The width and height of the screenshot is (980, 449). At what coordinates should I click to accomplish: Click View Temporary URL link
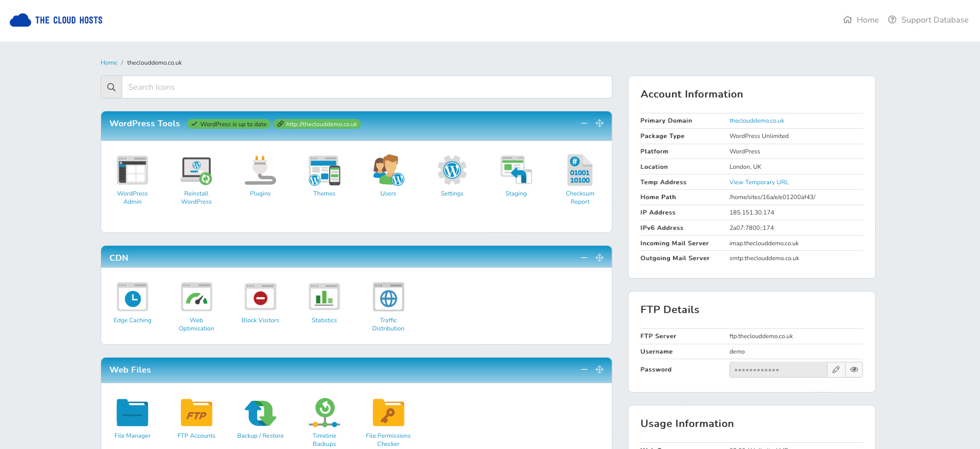pos(759,182)
